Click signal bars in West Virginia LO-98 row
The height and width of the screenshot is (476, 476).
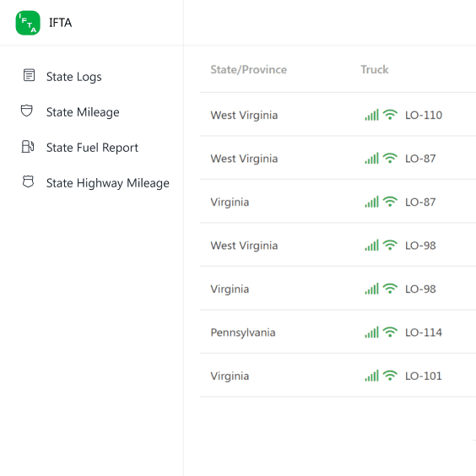pos(371,246)
